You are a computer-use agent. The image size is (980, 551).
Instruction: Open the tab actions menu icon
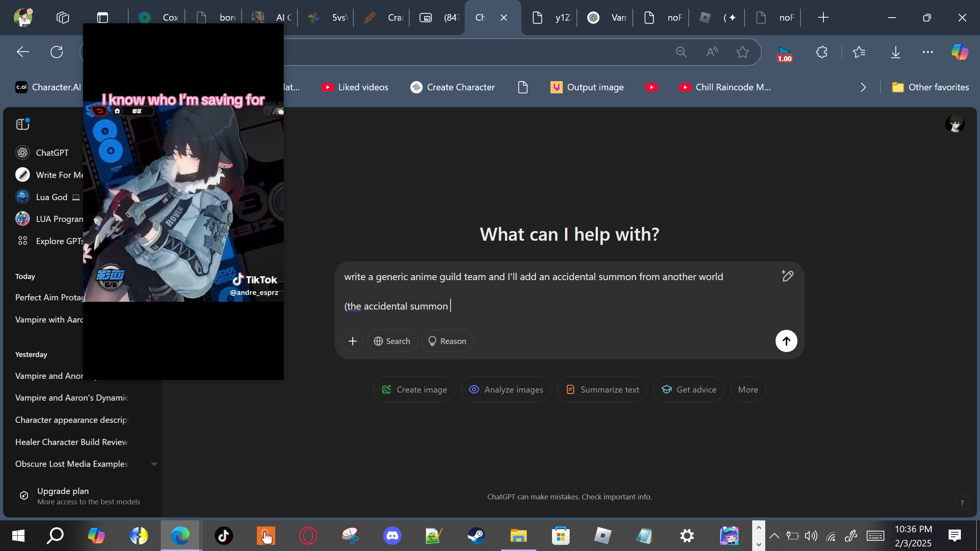click(103, 18)
